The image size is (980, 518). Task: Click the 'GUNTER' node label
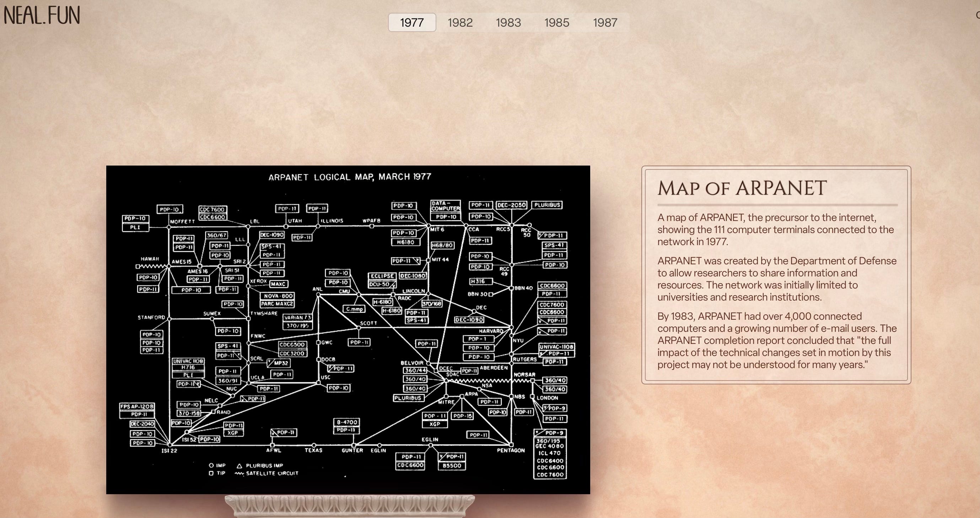(x=352, y=450)
